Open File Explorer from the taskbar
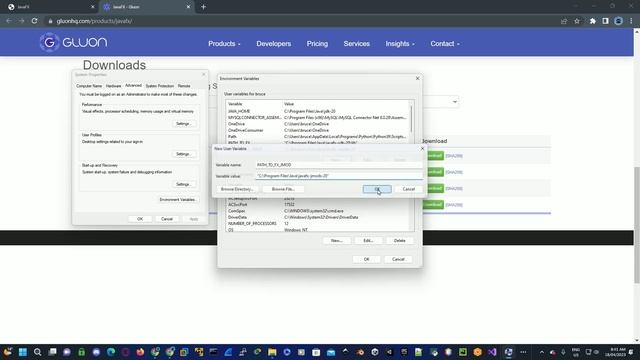The image size is (640, 360). click(x=272, y=352)
